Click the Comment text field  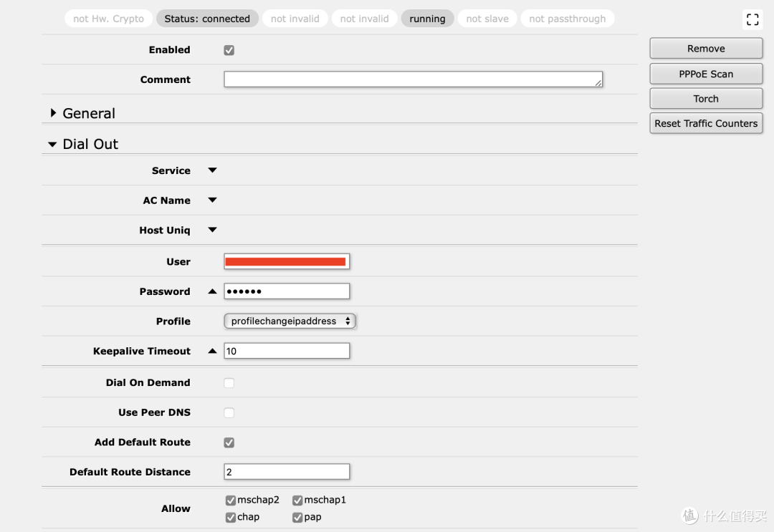tap(412, 79)
